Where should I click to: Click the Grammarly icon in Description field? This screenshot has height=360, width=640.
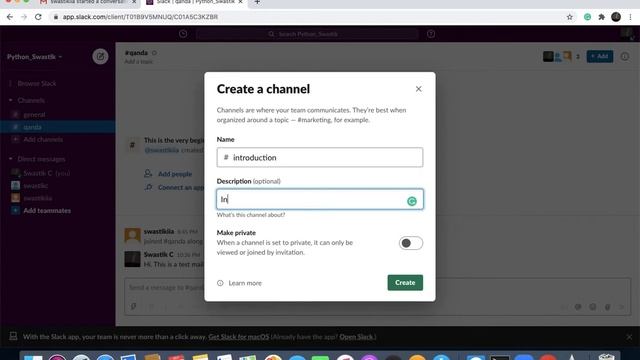(412, 201)
